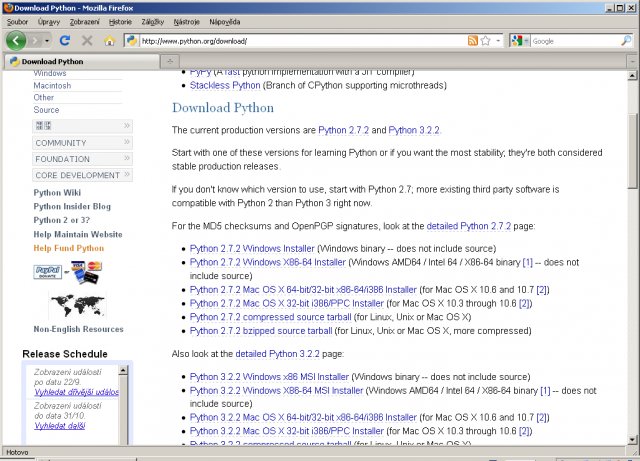Select the Download Python tab
The width and height of the screenshot is (640, 461).
tap(82, 61)
